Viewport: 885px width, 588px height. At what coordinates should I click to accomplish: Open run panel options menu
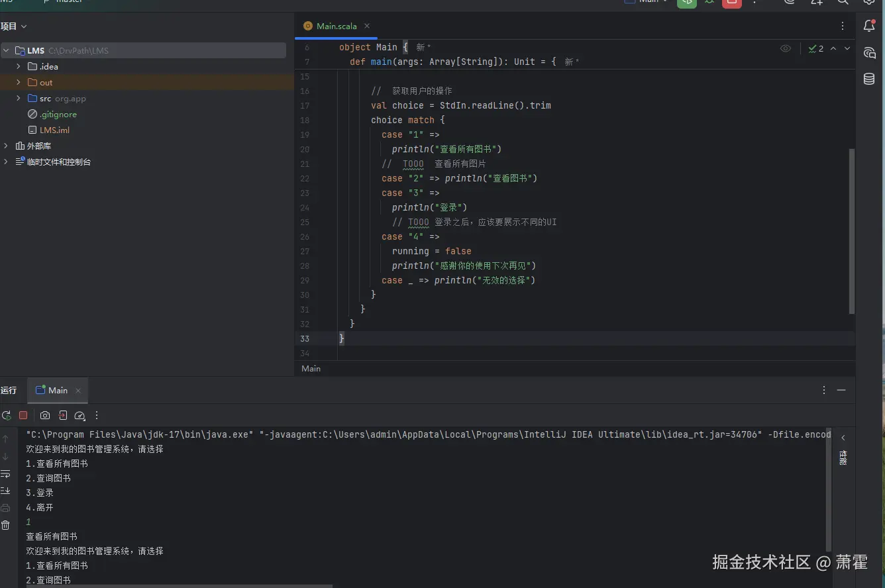coord(824,390)
